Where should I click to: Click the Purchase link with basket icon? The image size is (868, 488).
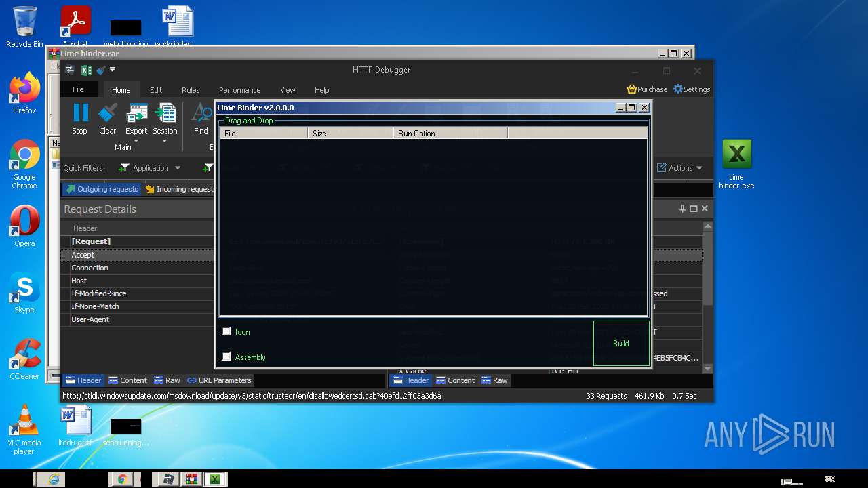pyautogui.click(x=647, y=89)
